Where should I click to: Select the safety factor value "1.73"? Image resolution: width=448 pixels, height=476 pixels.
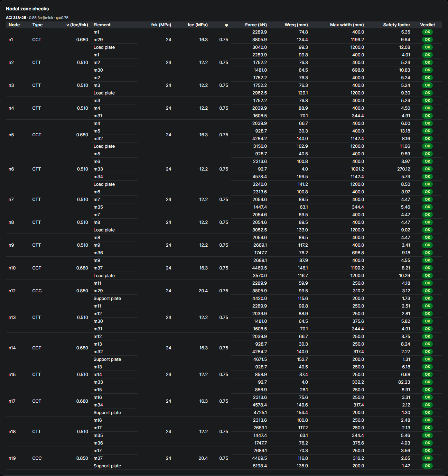(x=406, y=299)
